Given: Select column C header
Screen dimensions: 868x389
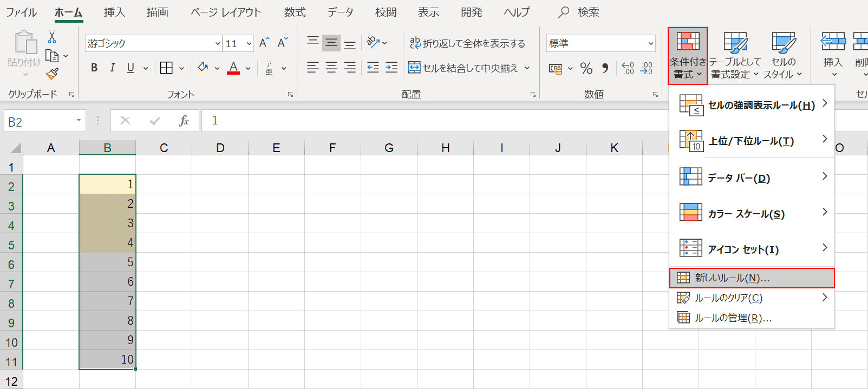Looking at the screenshot, I should tap(164, 148).
